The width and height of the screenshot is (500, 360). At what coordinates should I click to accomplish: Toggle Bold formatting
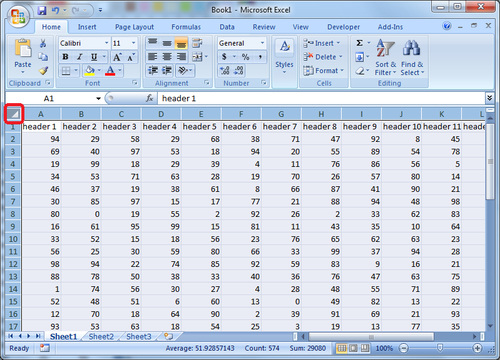pyautogui.click(x=65, y=57)
